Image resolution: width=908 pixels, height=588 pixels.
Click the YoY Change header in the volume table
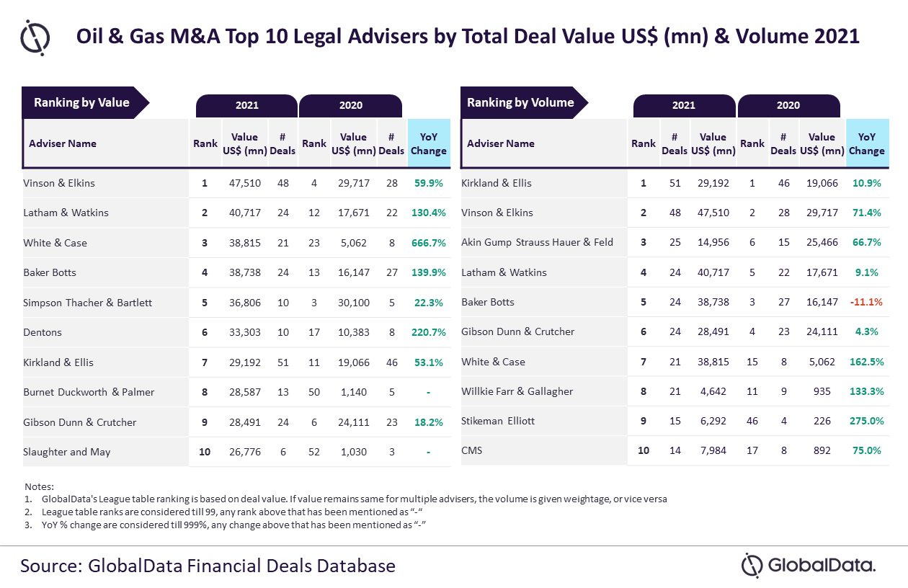tap(867, 143)
